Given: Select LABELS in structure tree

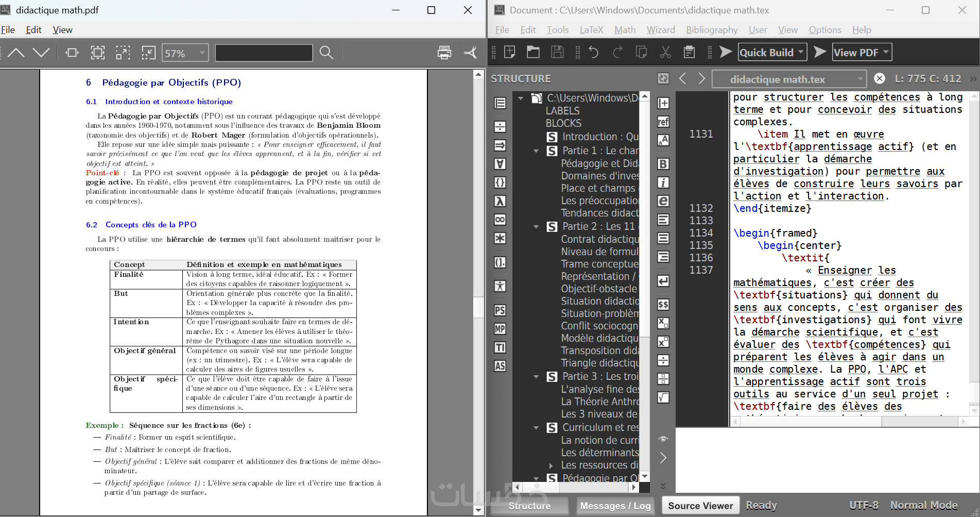Looking at the screenshot, I should coord(562,111).
